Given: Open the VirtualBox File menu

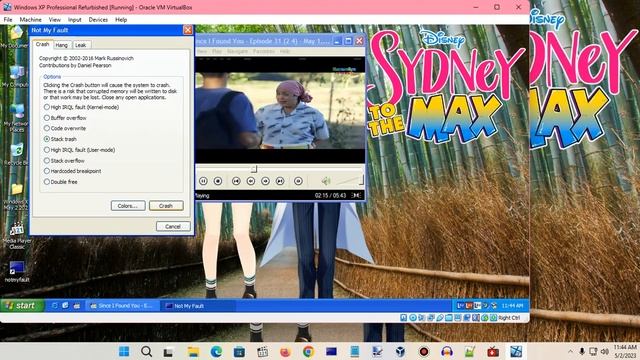Looking at the screenshot, I should pyautogui.click(x=8, y=20).
